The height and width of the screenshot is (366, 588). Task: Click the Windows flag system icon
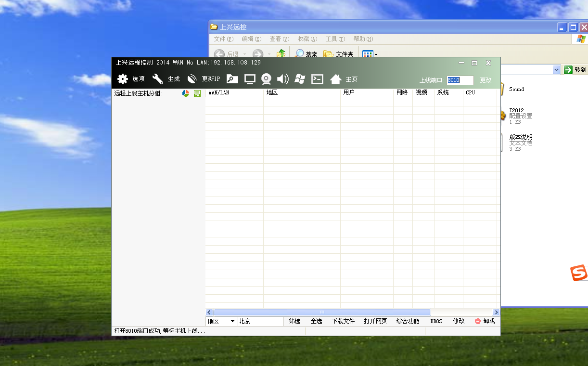300,79
